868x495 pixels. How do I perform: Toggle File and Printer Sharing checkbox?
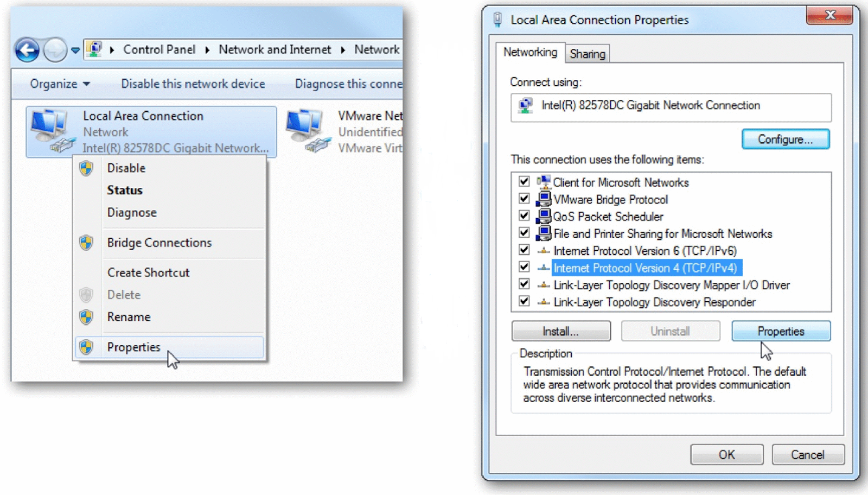[524, 233]
